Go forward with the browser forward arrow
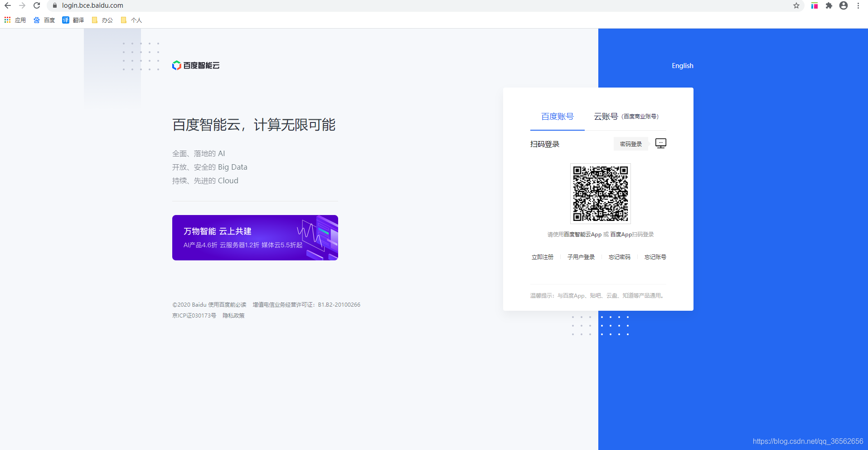Screen dimensions: 868x450 click(x=22, y=5)
